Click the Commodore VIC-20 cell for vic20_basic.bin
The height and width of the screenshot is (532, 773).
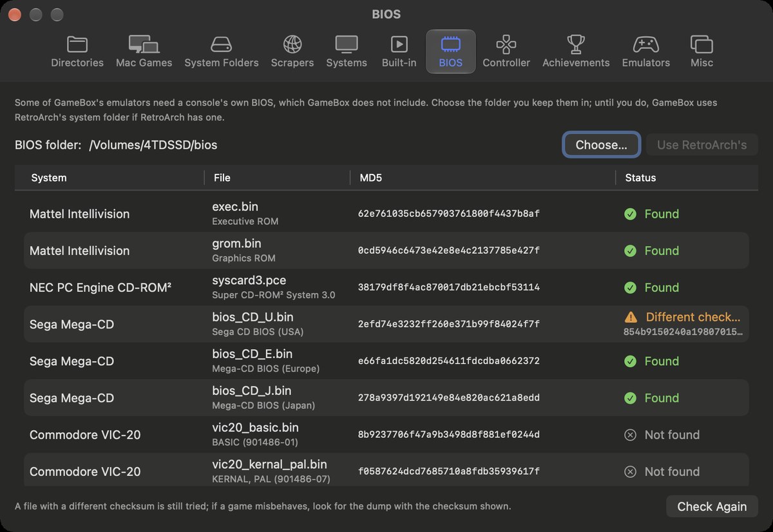pos(85,435)
